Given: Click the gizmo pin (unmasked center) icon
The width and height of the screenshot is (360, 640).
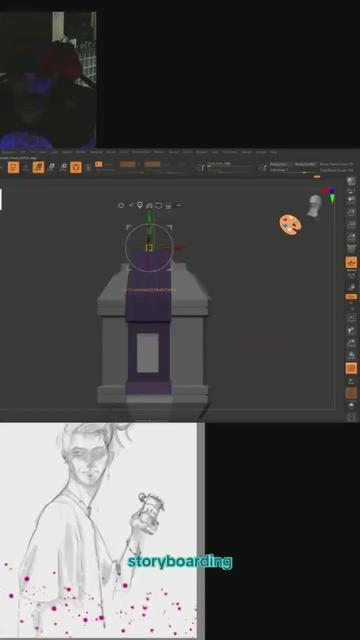Looking at the screenshot, I should [140, 205].
